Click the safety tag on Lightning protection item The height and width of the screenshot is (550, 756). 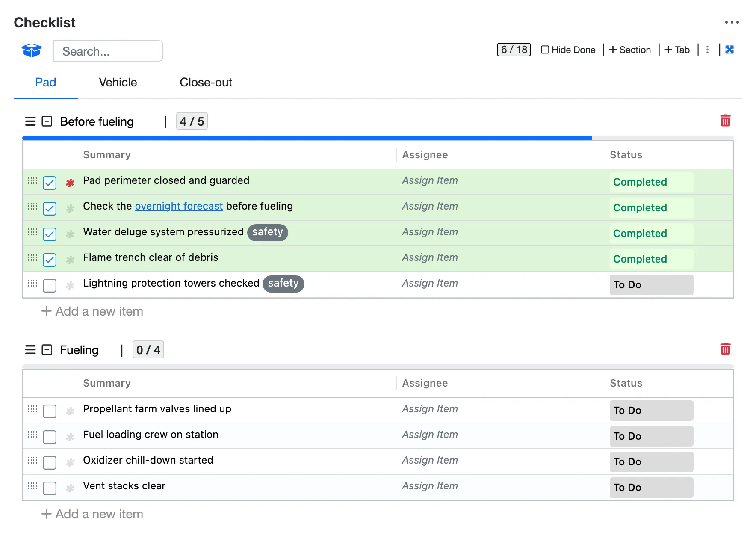(283, 284)
